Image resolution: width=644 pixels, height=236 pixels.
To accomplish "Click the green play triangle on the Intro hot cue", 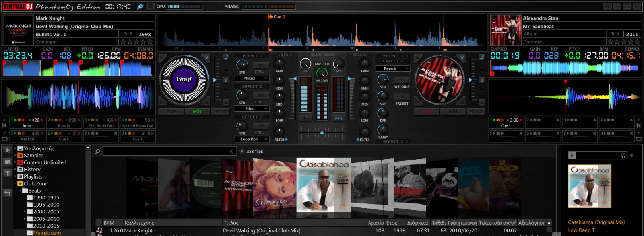I will 16,120.
